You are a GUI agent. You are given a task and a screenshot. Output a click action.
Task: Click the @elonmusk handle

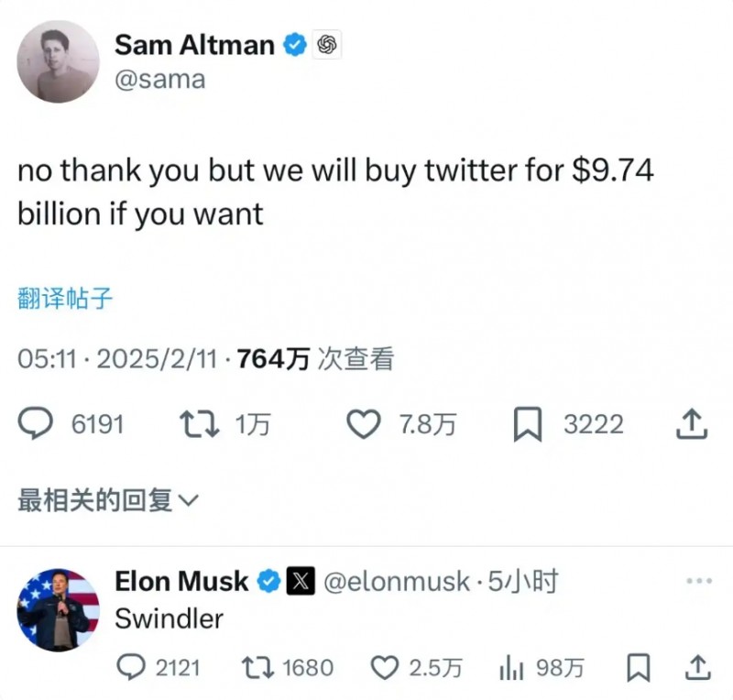(397, 581)
